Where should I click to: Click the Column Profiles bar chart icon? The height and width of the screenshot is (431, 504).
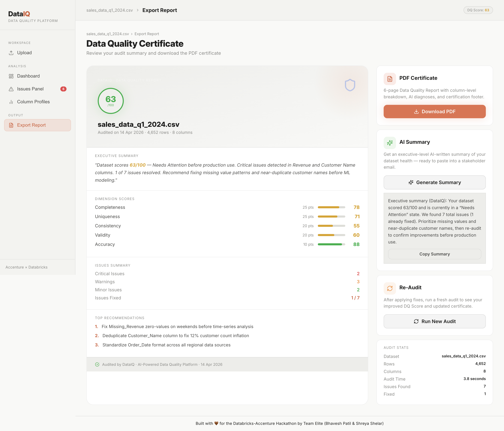point(11,102)
